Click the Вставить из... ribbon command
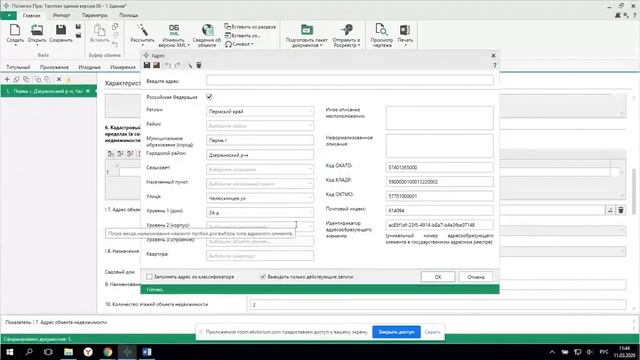 243,36
